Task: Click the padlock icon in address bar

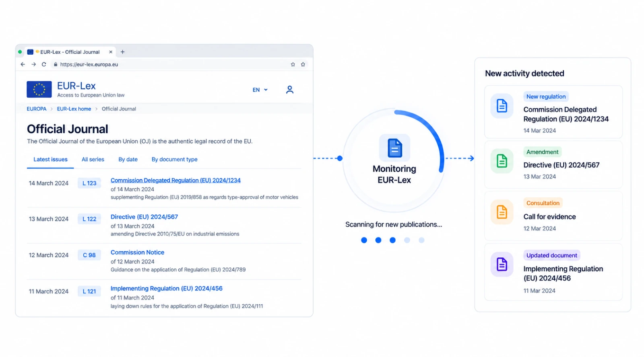Action: 56,64
